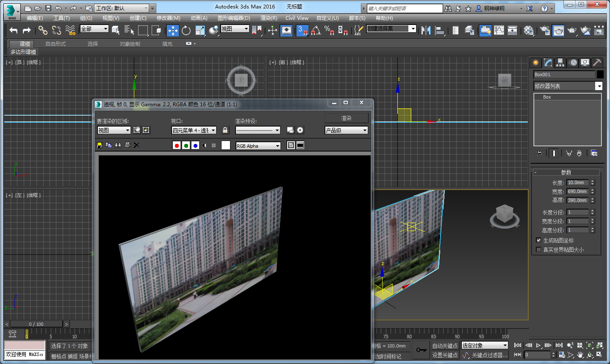Collapse the 参数 rollout header
The height and width of the screenshot is (364, 610).
[566, 172]
